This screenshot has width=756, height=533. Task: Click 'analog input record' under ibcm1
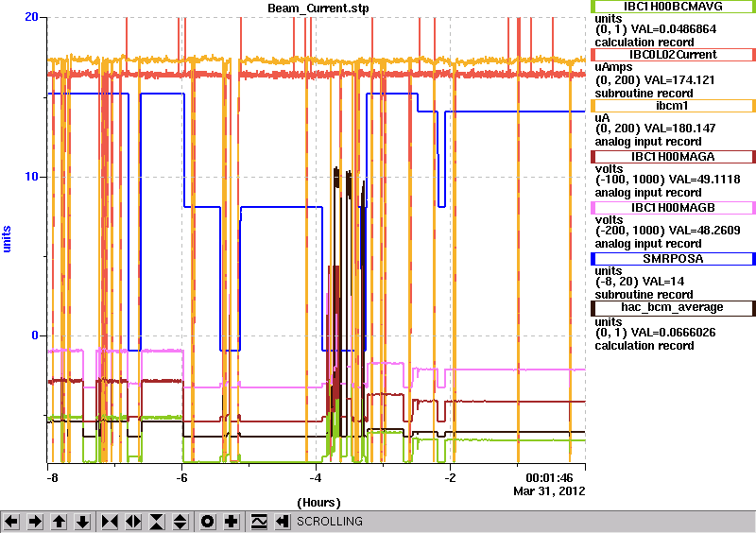click(648, 142)
